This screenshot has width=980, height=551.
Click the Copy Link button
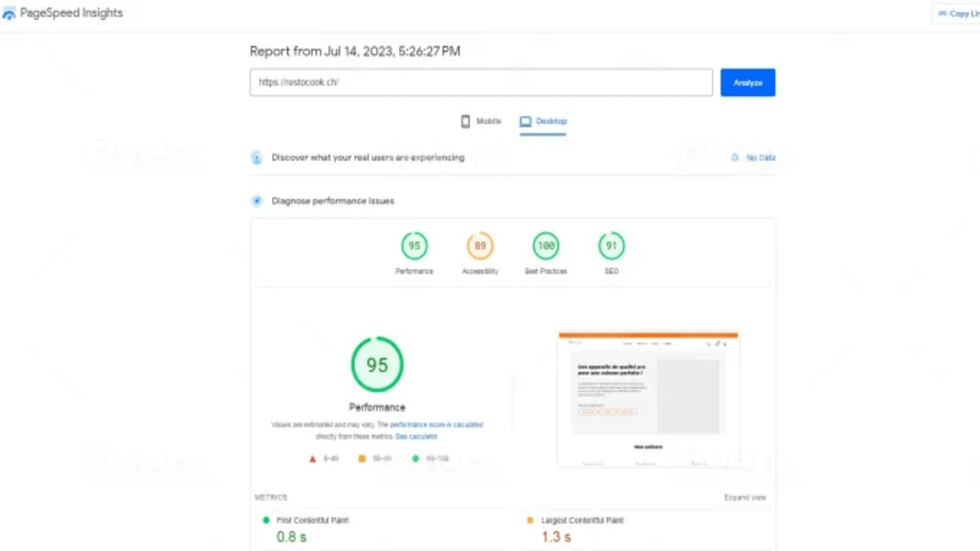coord(958,14)
